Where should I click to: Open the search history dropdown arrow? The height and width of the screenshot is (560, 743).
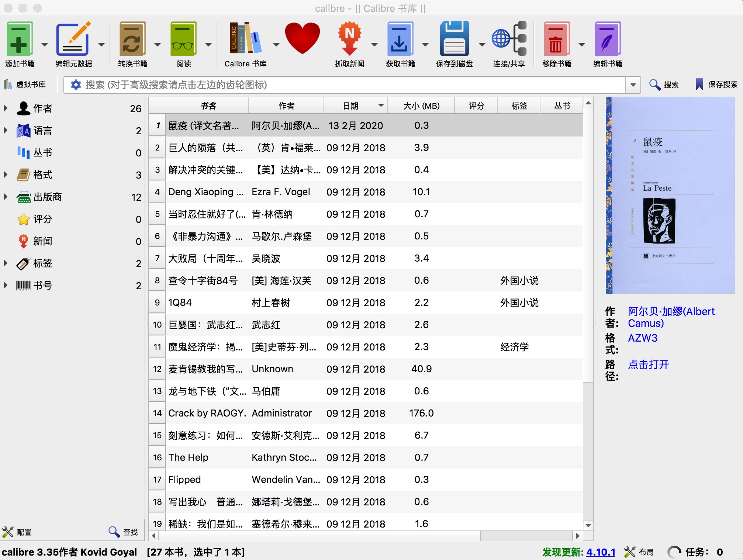[x=633, y=85]
